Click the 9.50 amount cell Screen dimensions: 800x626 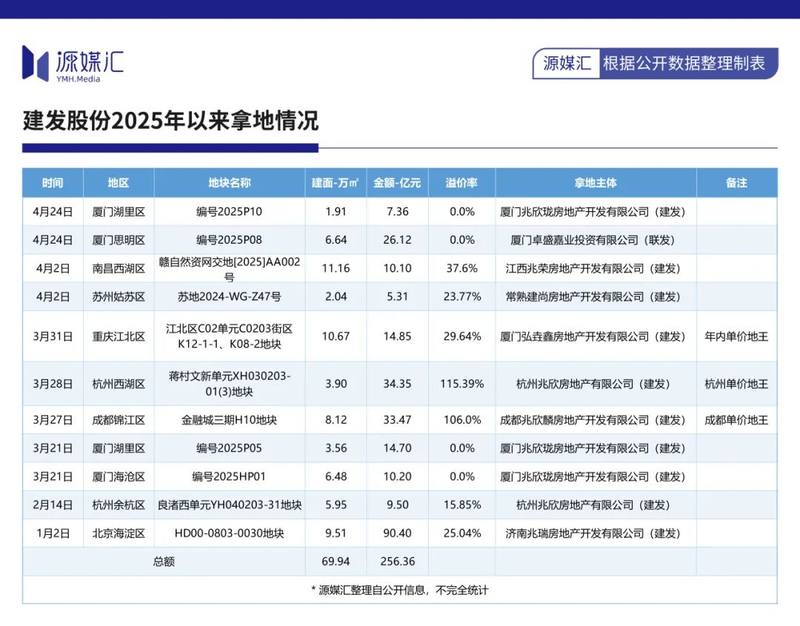[397, 505]
